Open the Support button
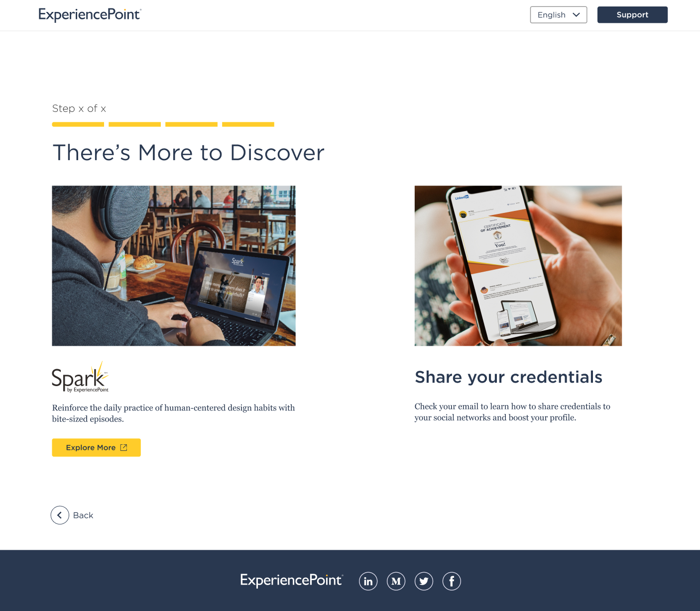The image size is (700, 611). (632, 15)
